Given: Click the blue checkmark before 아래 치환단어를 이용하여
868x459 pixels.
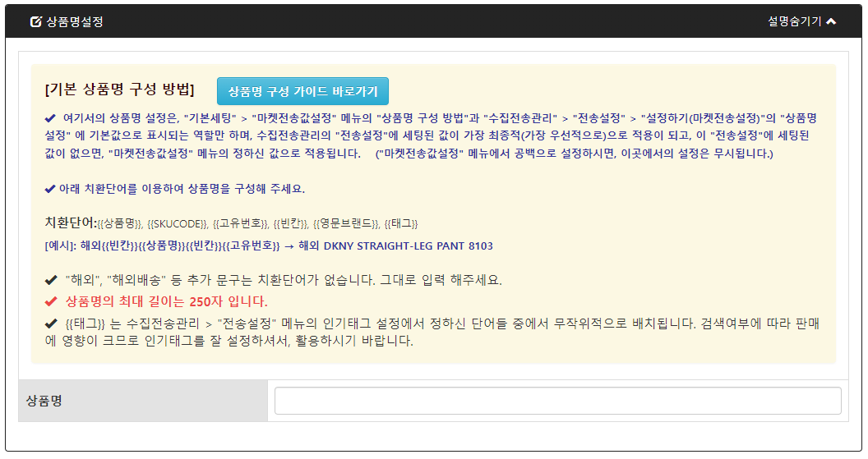Looking at the screenshot, I should point(50,188).
